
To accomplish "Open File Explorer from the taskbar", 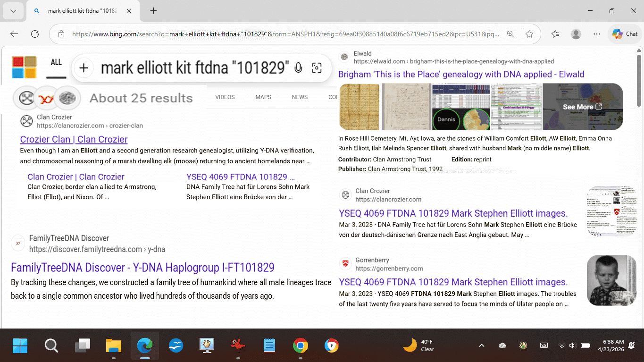I will tap(113, 346).
